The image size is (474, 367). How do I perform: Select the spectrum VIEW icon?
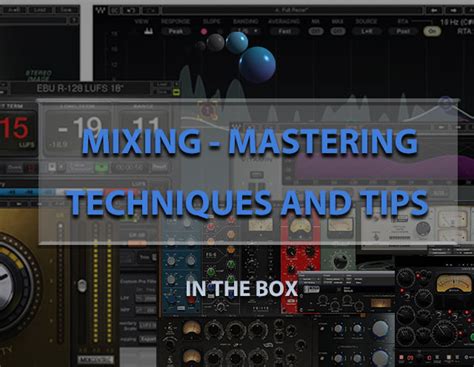pos(148,31)
